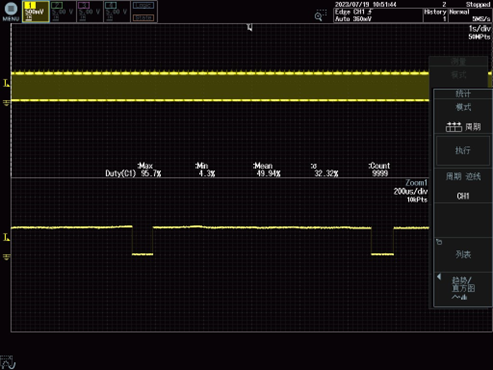Click the trigger level marker in Zoom1
This screenshot has height=370, width=493.
[x=6, y=237]
